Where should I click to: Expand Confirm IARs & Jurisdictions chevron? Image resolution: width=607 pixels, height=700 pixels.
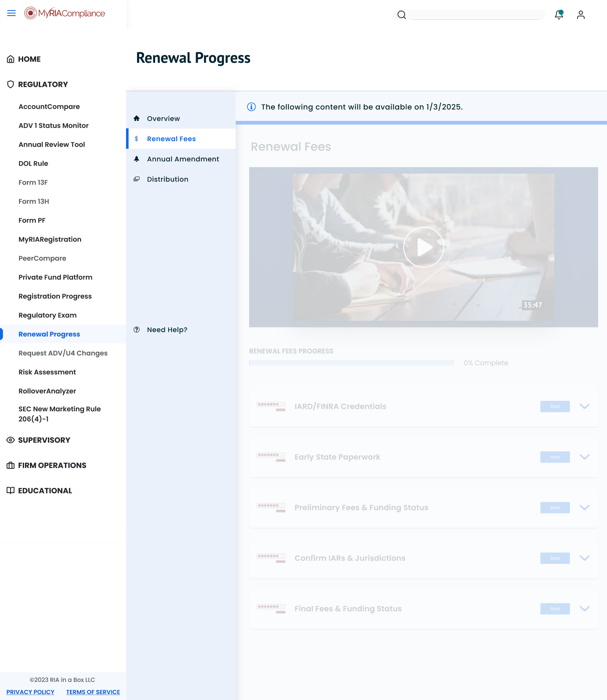pyautogui.click(x=585, y=558)
